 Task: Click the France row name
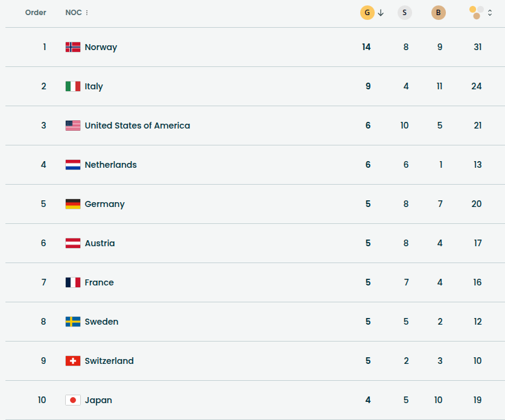coord(99,282)
